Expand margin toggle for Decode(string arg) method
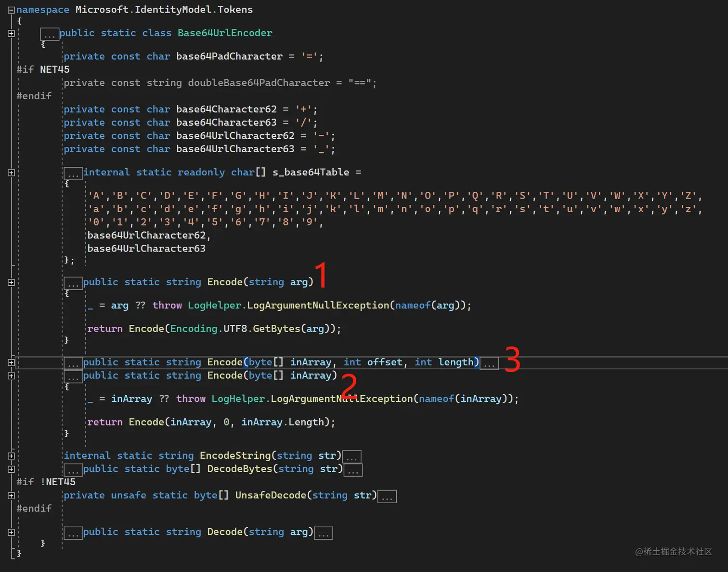The image size is (728, 572). (11, 532)
